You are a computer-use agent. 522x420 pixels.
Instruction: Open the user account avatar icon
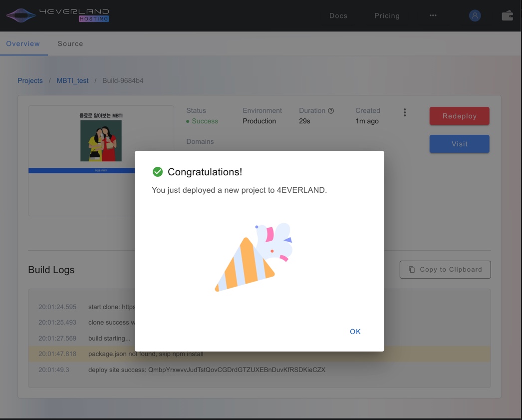[475, 15]
